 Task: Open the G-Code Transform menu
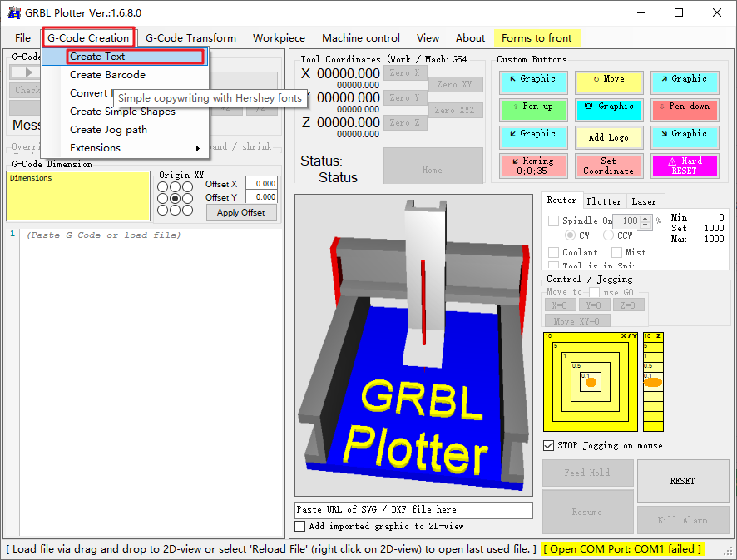tap(190, 37)
